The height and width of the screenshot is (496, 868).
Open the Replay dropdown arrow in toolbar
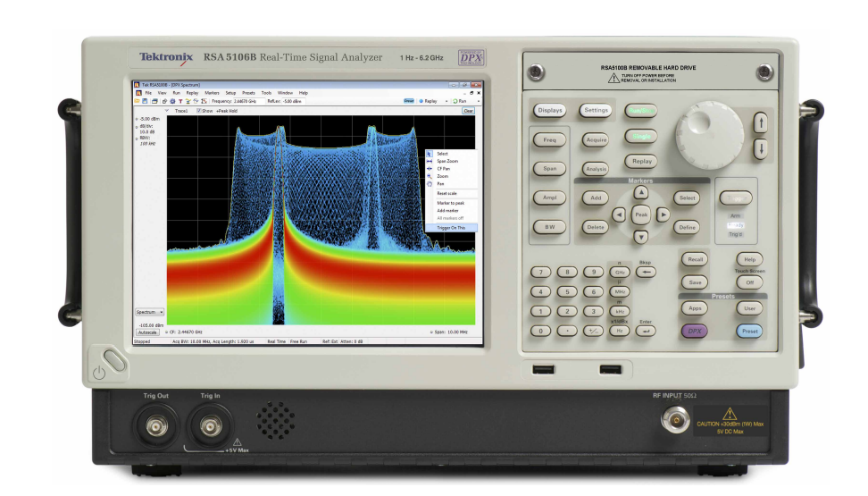(447, 101)
